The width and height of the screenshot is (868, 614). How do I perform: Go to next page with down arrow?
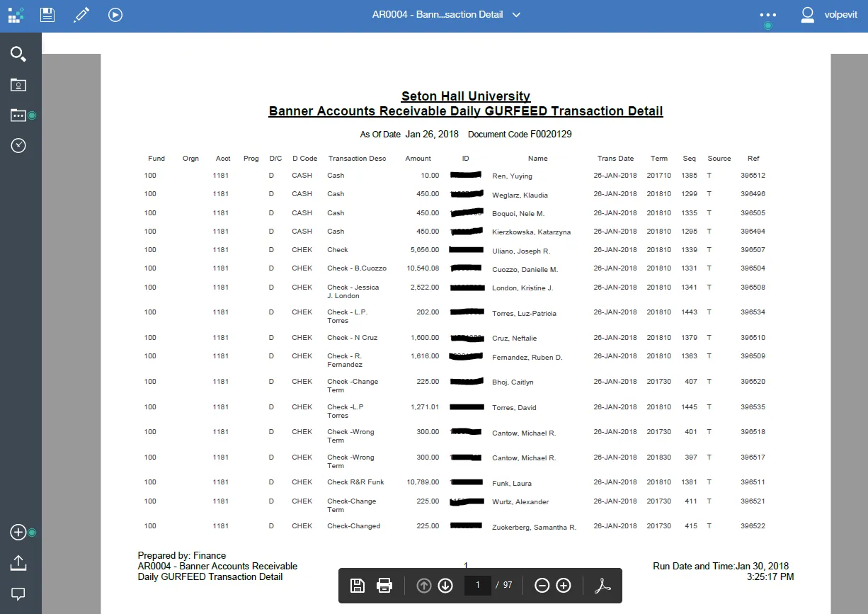click(445, 586)
